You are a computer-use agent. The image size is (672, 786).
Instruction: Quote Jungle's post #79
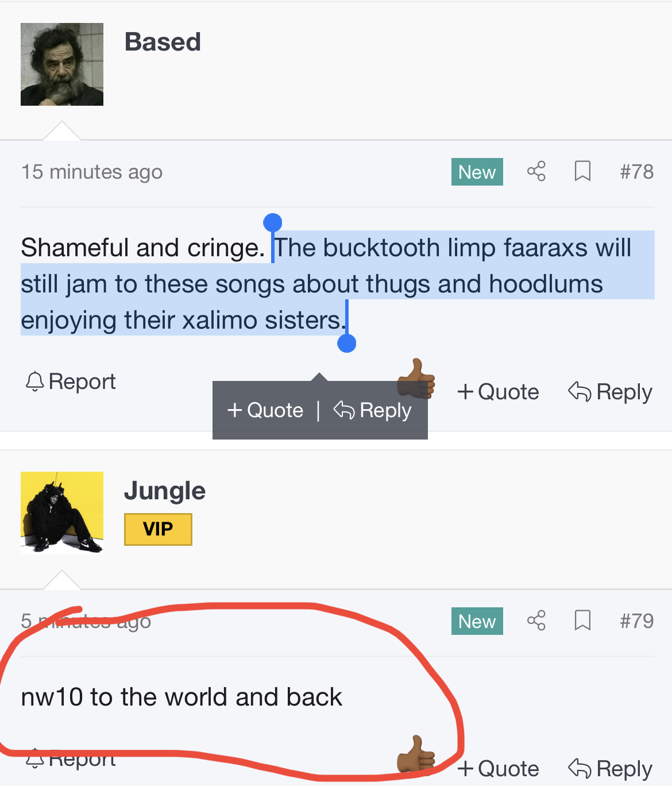498,769
